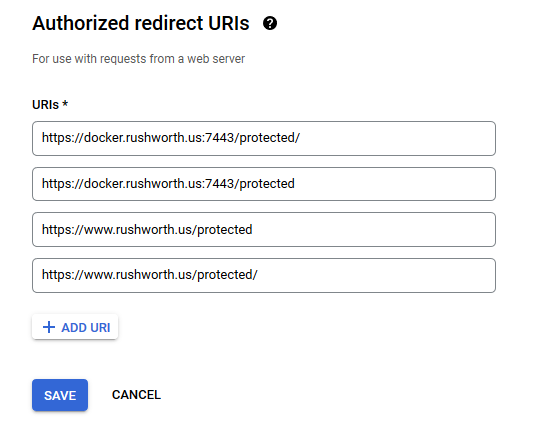This screenshot has width=550, height=437.
Task: Click the 'For use with requests' description text
Action: (x=139, y=59)
